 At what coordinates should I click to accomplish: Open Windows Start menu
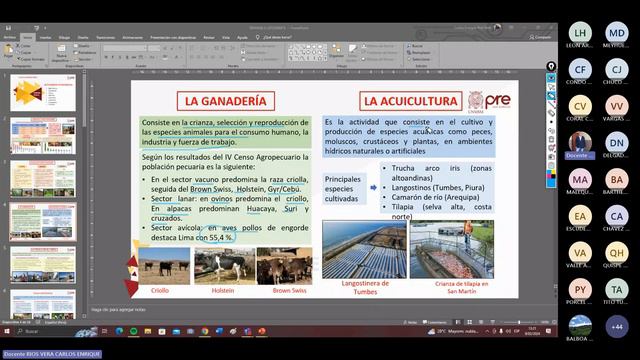[x=7, y=331]
